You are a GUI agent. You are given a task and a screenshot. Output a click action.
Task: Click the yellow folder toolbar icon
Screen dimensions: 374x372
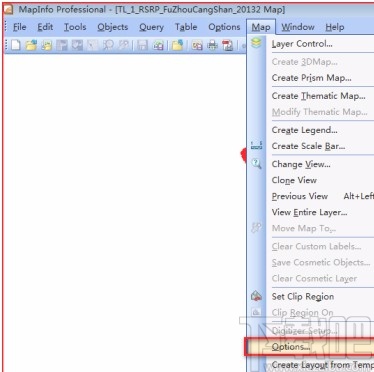click(177, 45)
